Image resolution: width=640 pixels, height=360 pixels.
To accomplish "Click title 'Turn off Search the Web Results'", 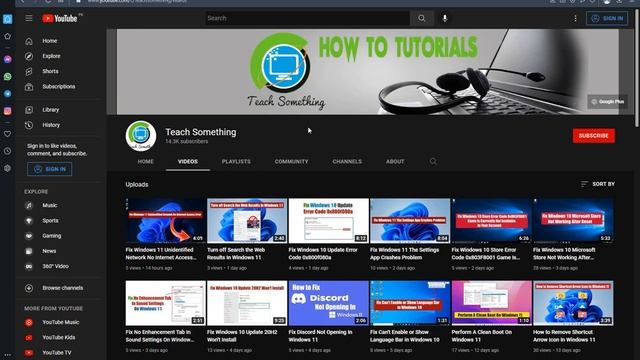I will click(236, 253).
